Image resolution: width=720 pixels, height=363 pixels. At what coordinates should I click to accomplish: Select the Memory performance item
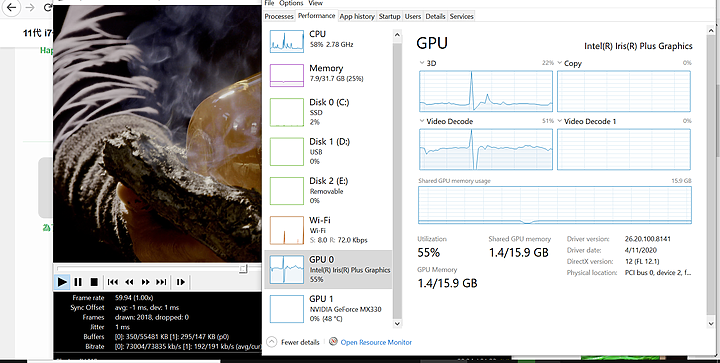(x=328, y=74)
